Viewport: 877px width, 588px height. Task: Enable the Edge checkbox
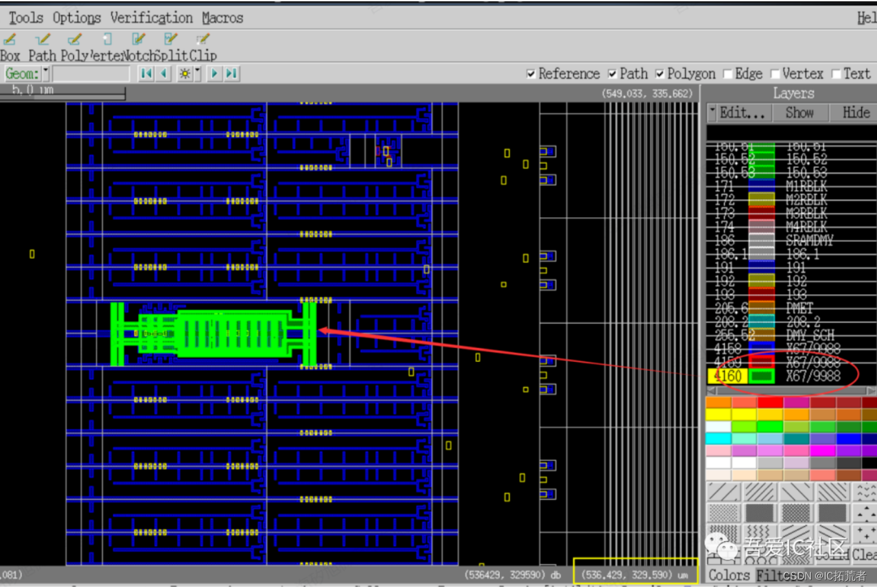pyautogui.click(x=727, y=74)
